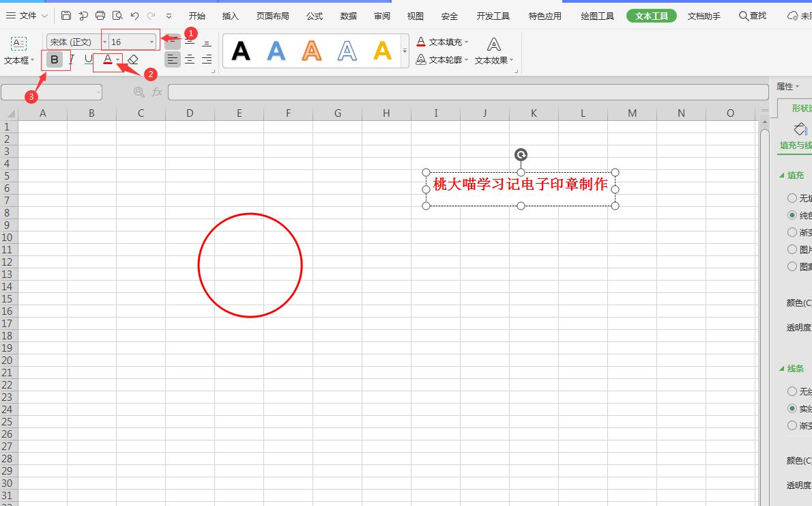Toggle Bold formatting button

tap(55, 59)
